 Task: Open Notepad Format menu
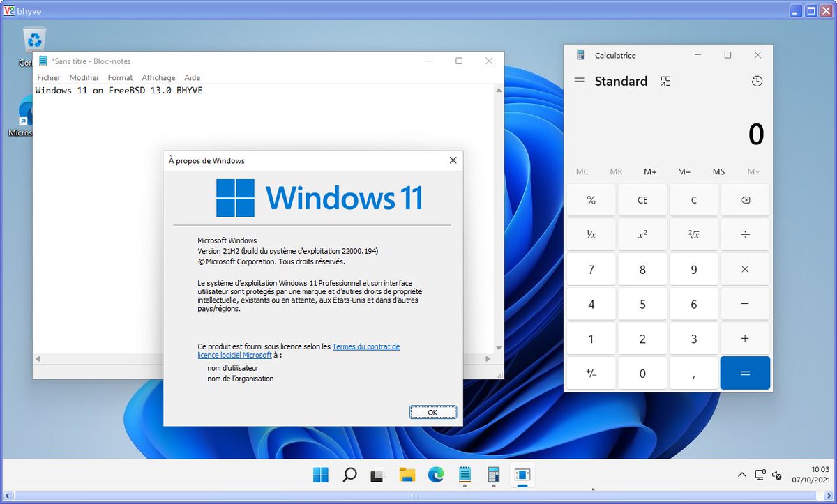click(120, 78)
